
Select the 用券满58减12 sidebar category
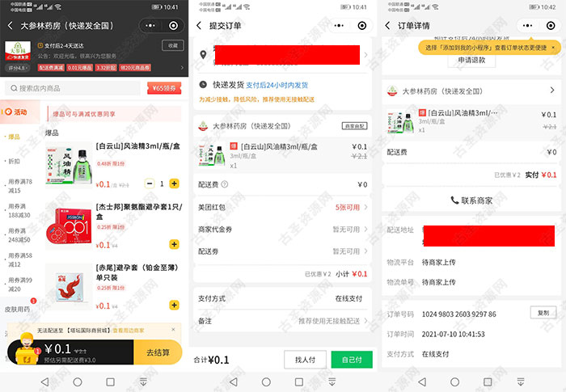click(20, 260)
